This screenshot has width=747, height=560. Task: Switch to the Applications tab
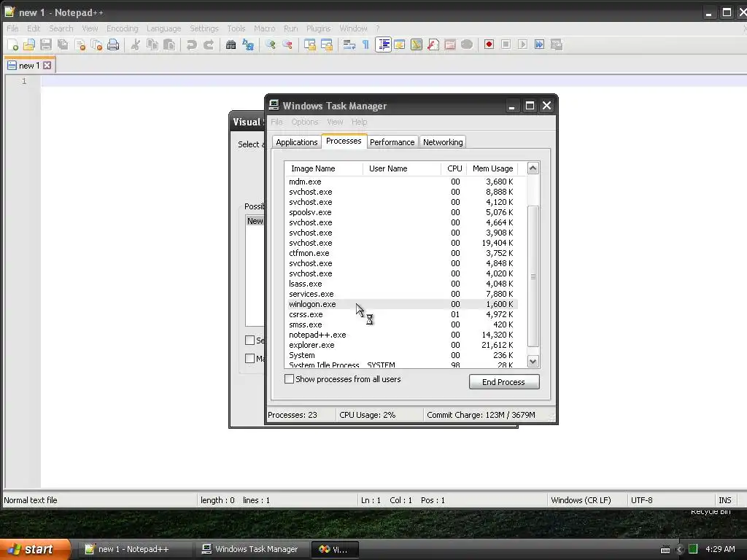tap(296, 142)
